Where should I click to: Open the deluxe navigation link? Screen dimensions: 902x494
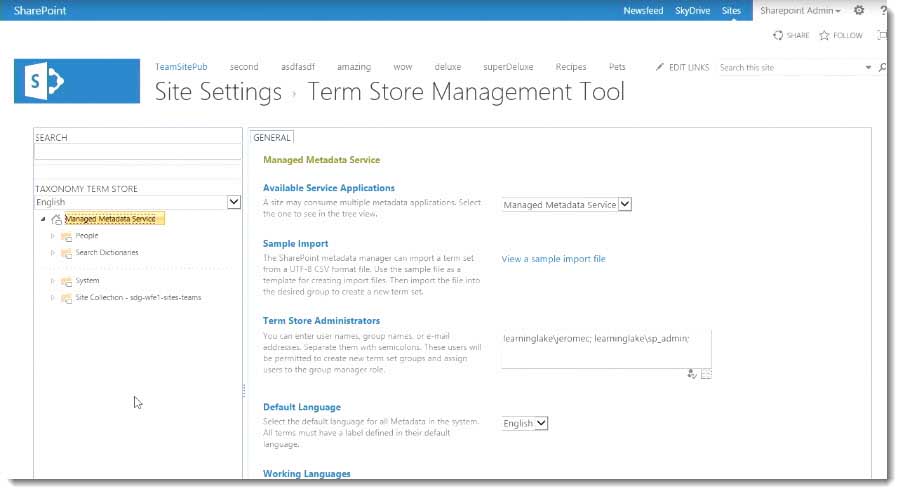(x=448, y=67)
